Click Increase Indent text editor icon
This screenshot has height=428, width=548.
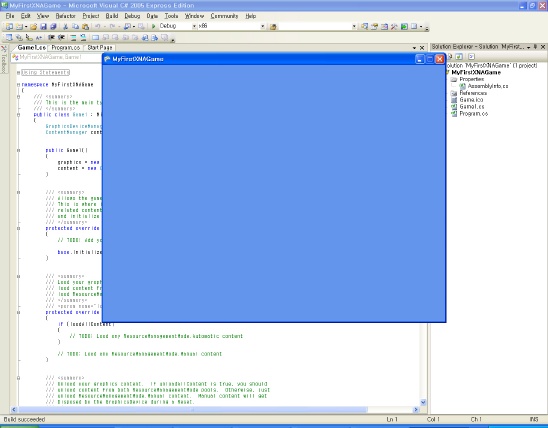point(61,37)
